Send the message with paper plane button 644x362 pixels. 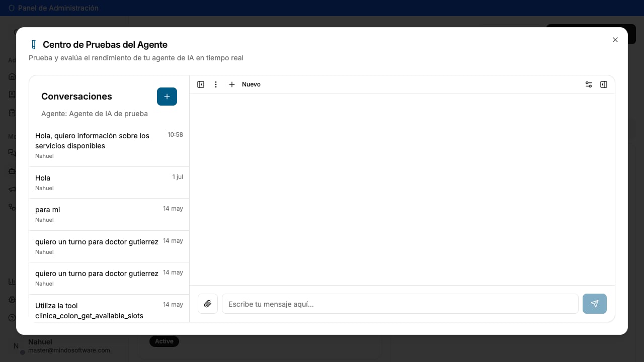(595, 304)
